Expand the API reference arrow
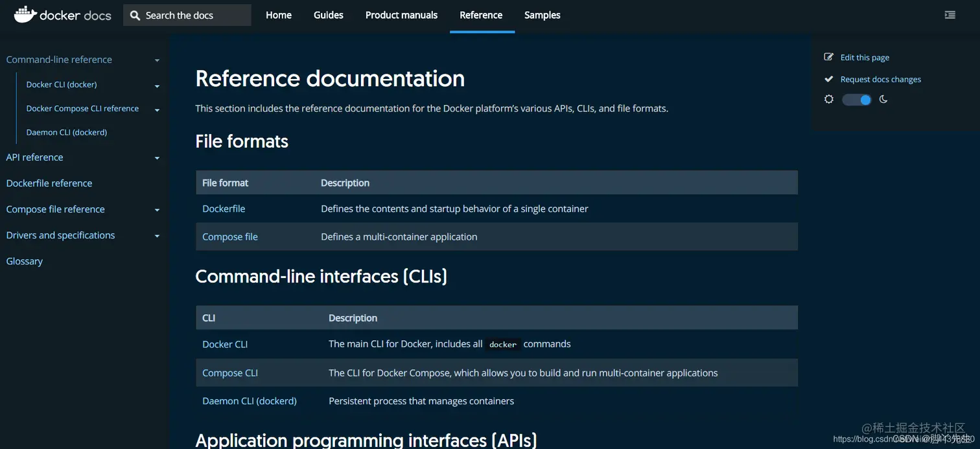The image size is (980, 449). [157, 158]
